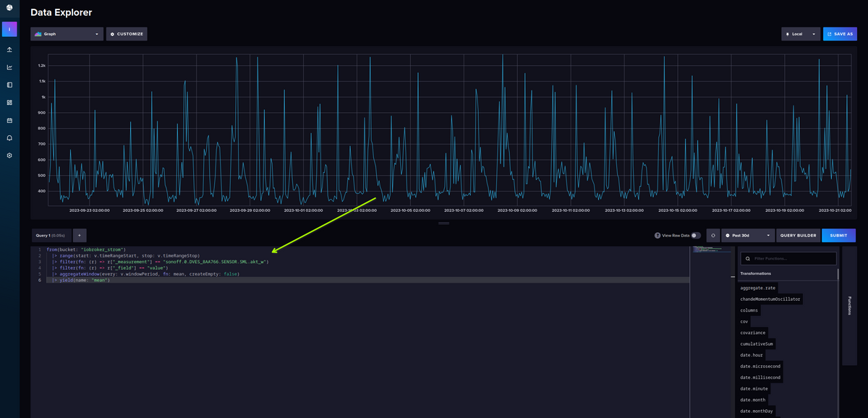The width and height of the screenshot is (868, 418).
Task: Click the Submit button
Action: (838, 235)
